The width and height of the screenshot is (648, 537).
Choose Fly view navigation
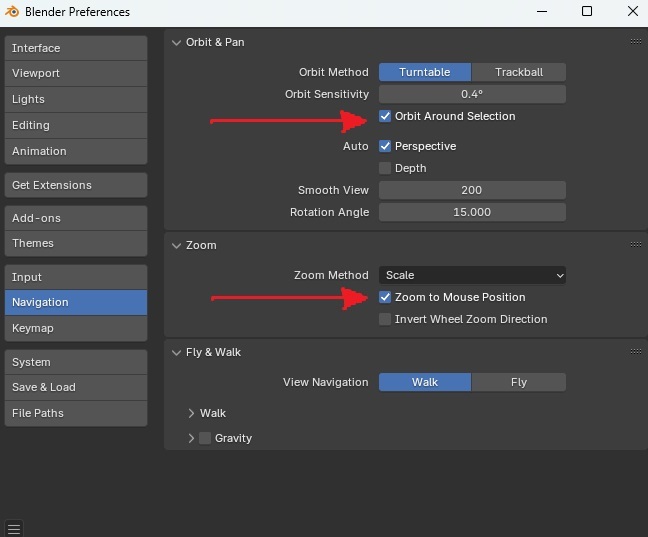[519, 382]
